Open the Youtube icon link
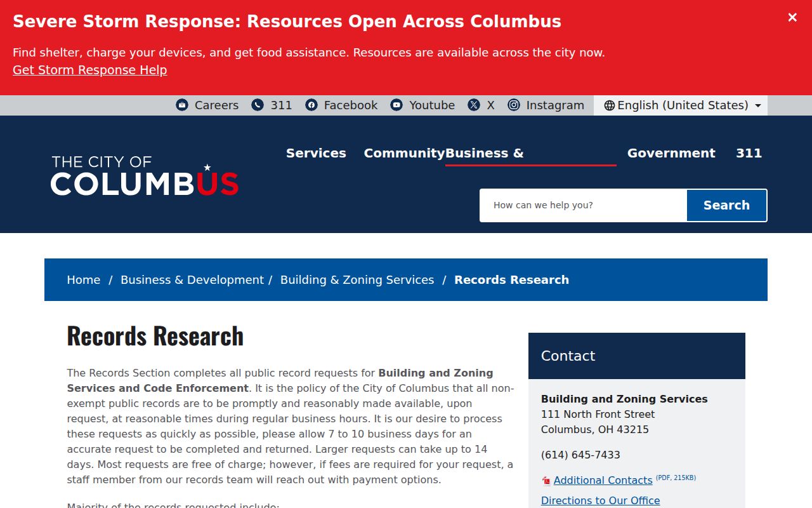Viewport: 812px width, 508px height. coord(396,105)
